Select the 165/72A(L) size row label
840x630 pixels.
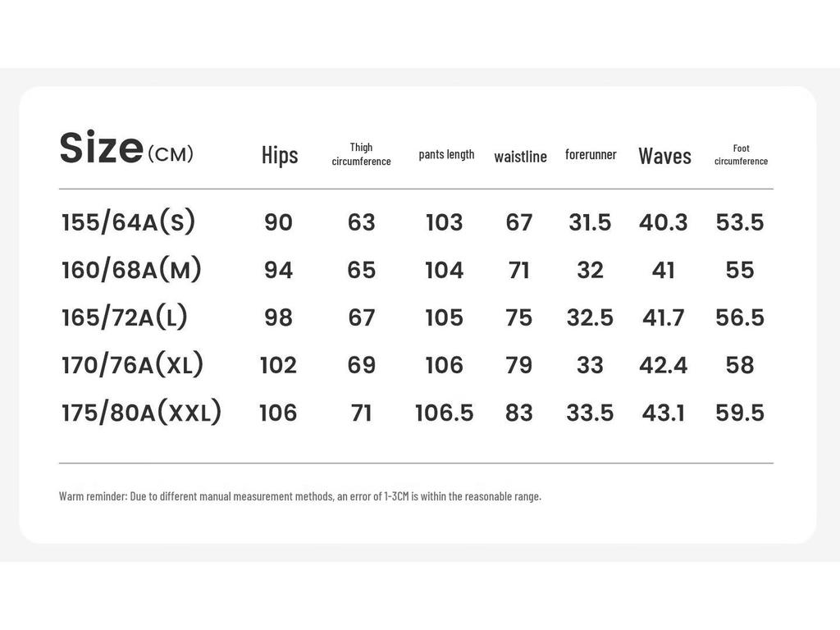pos(125,317)
